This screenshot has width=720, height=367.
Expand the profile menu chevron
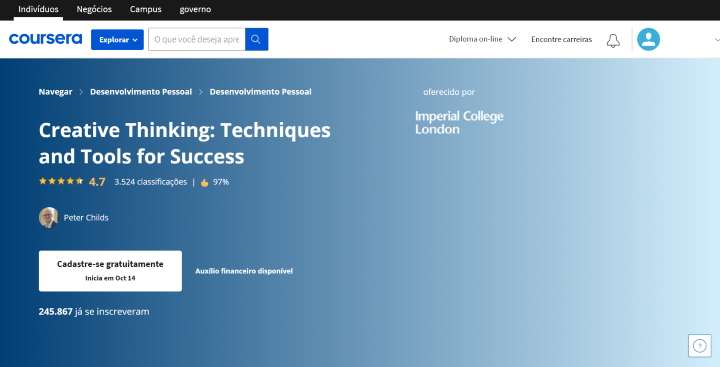pyautogui.click(x=716, y=40)
